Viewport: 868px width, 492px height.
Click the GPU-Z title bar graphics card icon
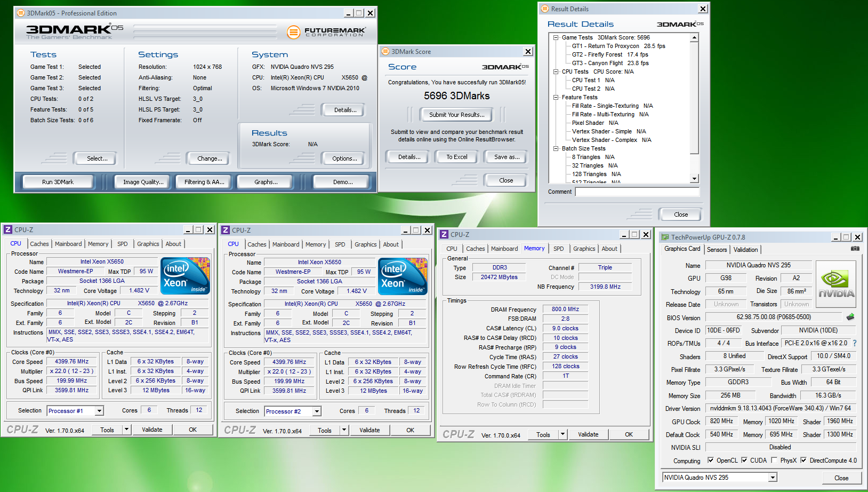coord(665,237)
